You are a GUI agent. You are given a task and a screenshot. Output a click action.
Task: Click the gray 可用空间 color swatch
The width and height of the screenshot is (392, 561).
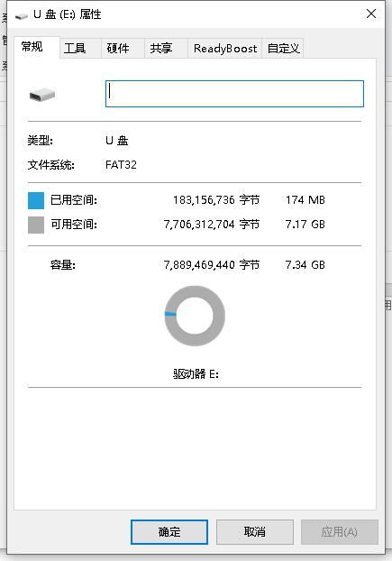[x=36, y=225]
